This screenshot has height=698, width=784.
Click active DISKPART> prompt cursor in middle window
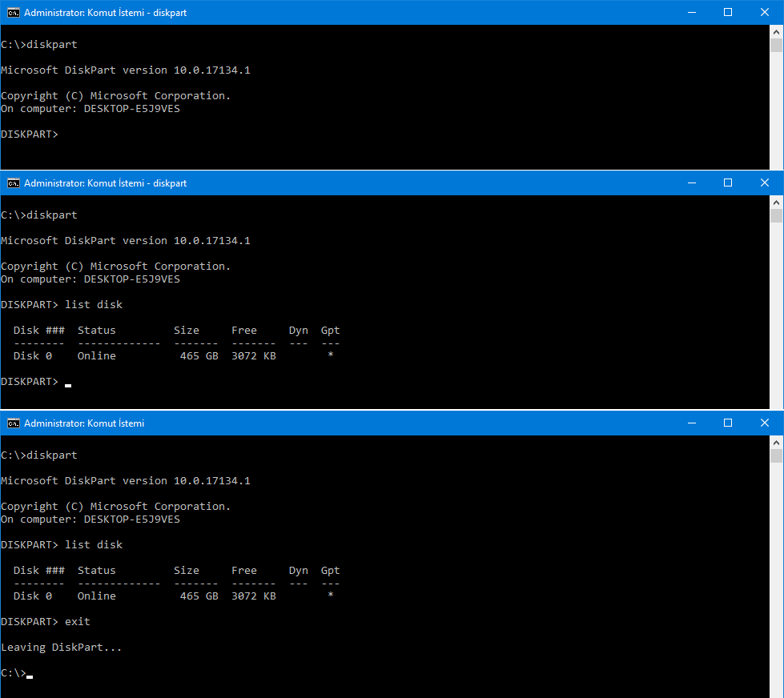coord(68,385)
